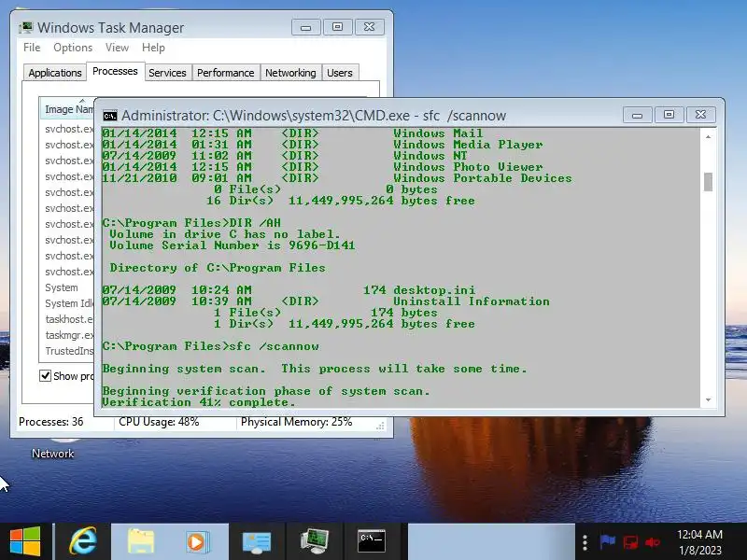747x560 pixels.
Task: Click the Processes: 36 status entry
Action: click(51, 422)
